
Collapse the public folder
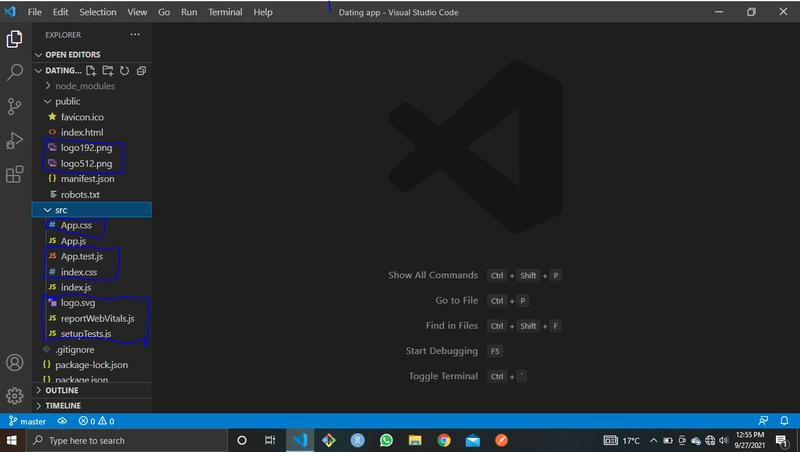[92, 102]
